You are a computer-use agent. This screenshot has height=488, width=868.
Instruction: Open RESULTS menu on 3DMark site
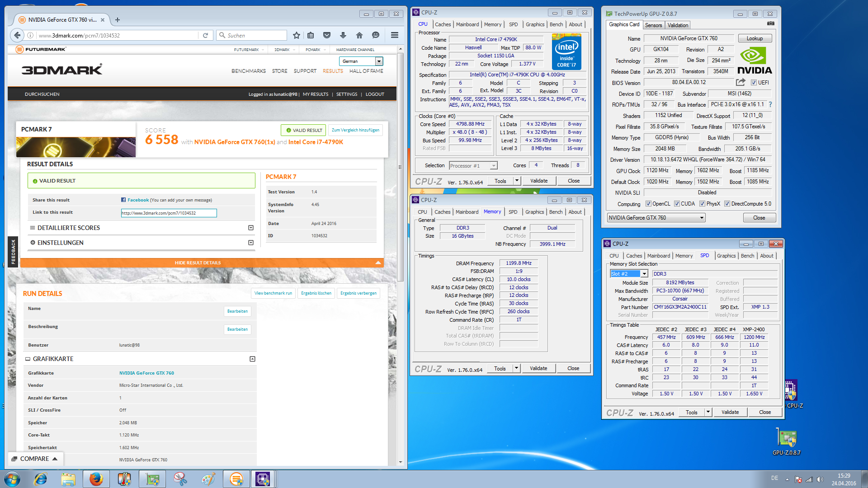(333, 71)
